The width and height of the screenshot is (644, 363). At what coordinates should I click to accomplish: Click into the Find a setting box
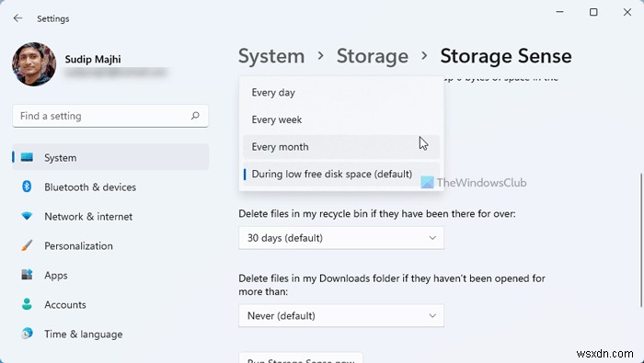[x=110, y=116]
